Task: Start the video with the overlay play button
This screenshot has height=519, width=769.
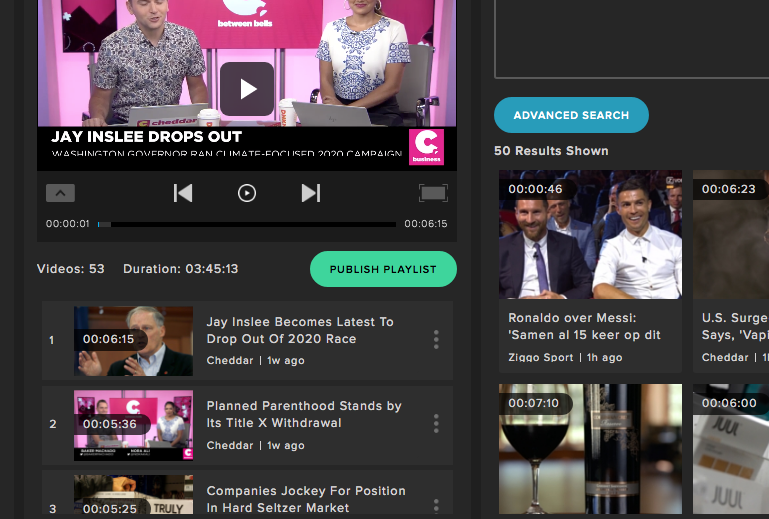Action: [247, 89]
